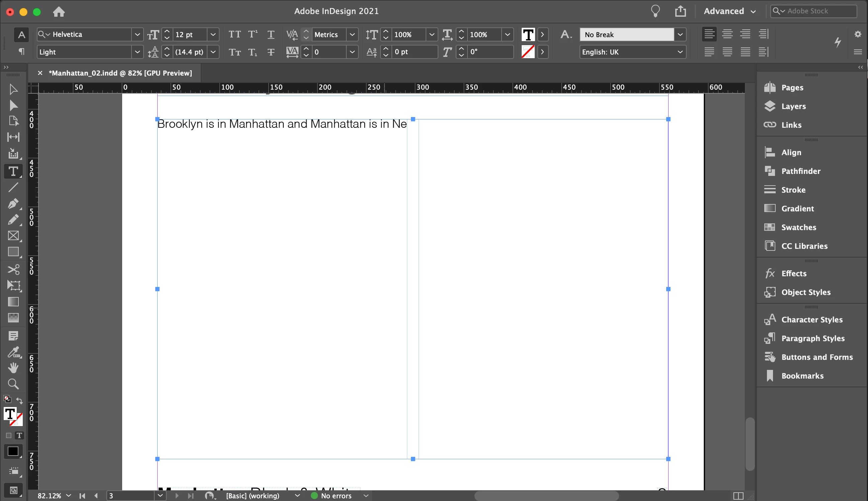Select the Direct Selection tool

[x=13, y=105]
